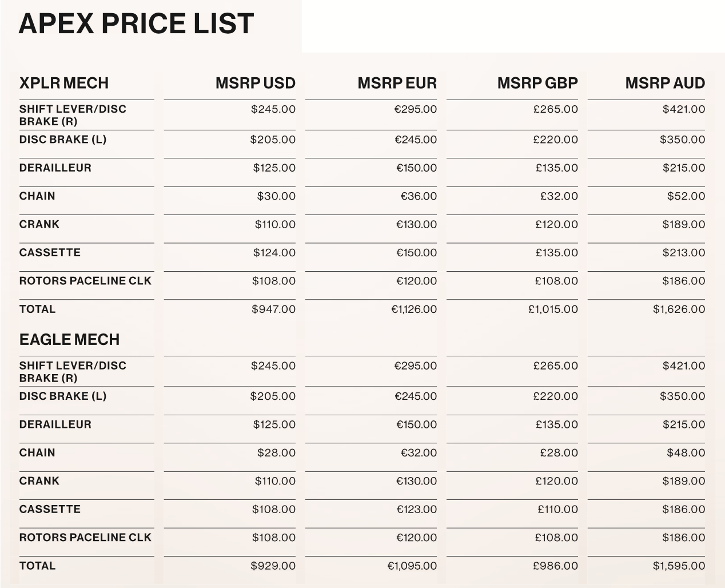The width and height of the screenshot is (725, 588).
Task: Click the CRANK row label under EAGLE MECH
Action: click(x=39, y=481)
